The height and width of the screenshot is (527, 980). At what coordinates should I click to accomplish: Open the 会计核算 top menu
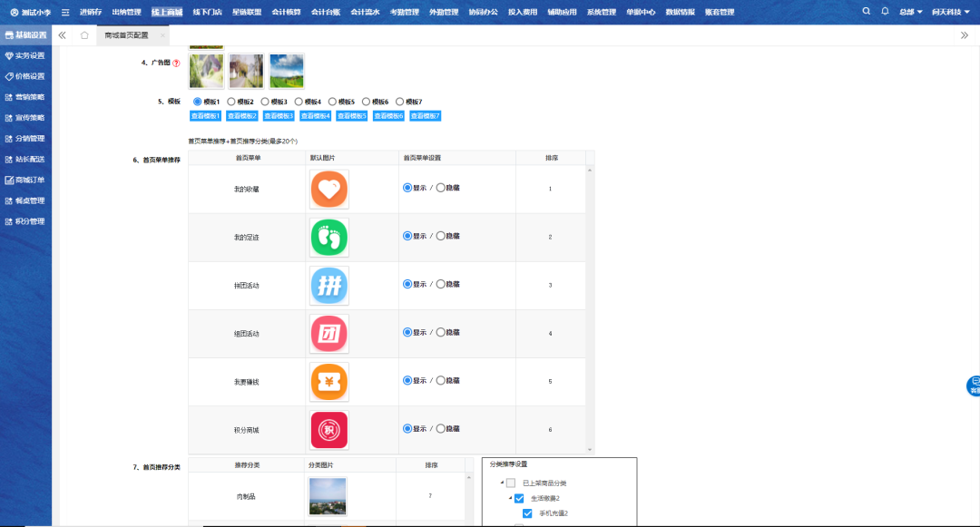click(286, 12)
